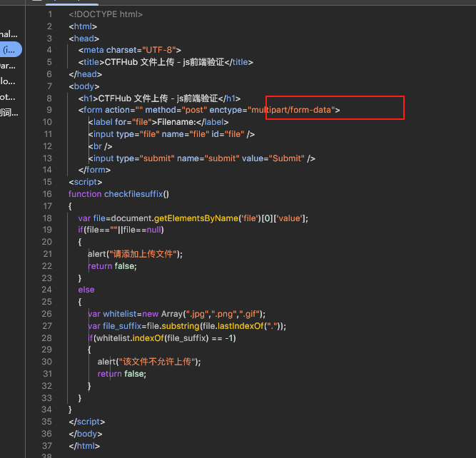
Task: Click the <h1> CTFHub heading line
Action: click(159, 98)
